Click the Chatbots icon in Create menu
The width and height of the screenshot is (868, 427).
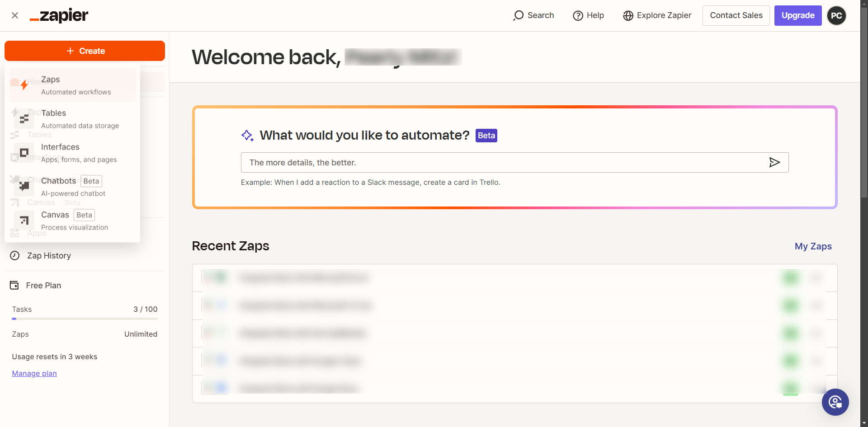point(24,186)
